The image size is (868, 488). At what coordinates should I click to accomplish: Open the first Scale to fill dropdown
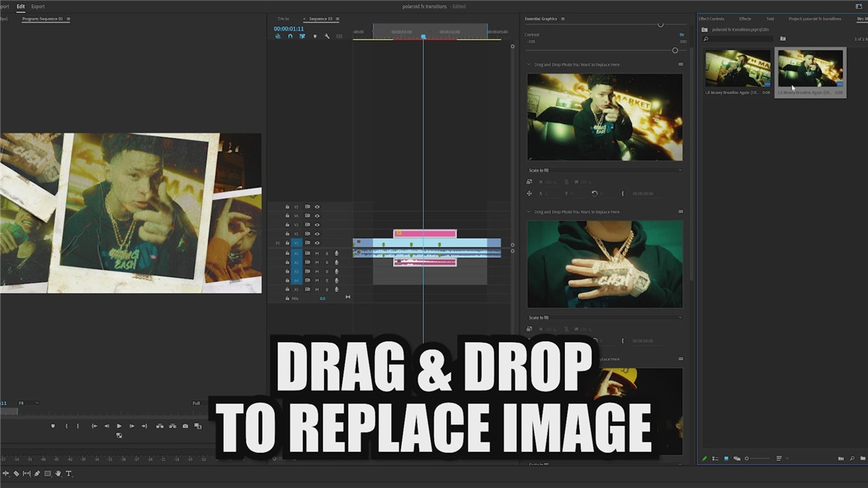point(605,170)
